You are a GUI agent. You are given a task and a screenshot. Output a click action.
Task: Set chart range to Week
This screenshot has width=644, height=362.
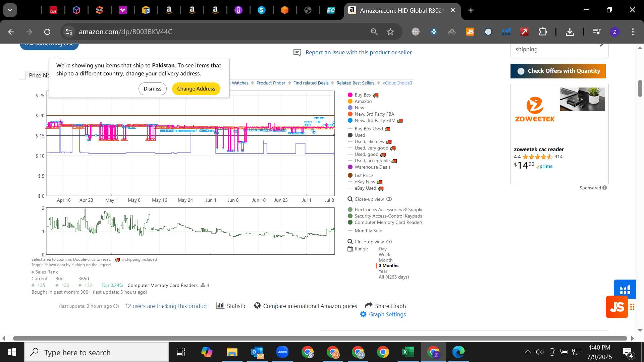pos(384,255)
